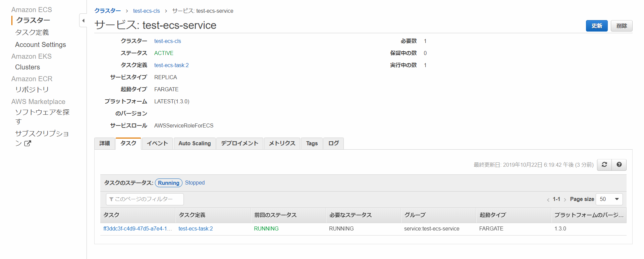644x259 pixels.
Task: Click the LATEST(1.3.0) platform value
Action: pos(172,102)
